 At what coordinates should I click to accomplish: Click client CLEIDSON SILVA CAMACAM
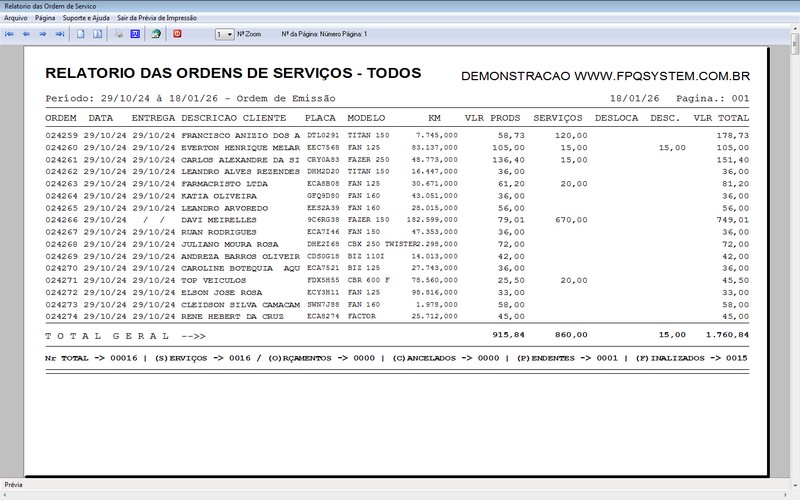240,305
